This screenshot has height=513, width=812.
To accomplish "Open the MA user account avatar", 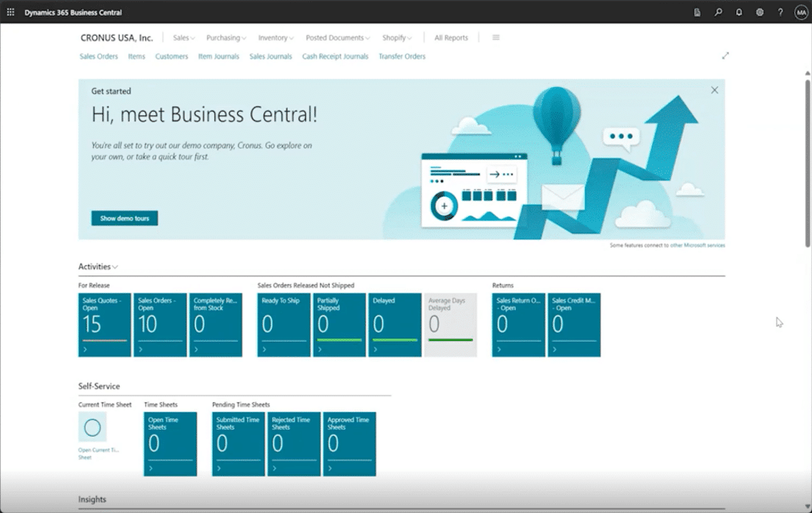I will pyautogui.click(x=801, y=12).
